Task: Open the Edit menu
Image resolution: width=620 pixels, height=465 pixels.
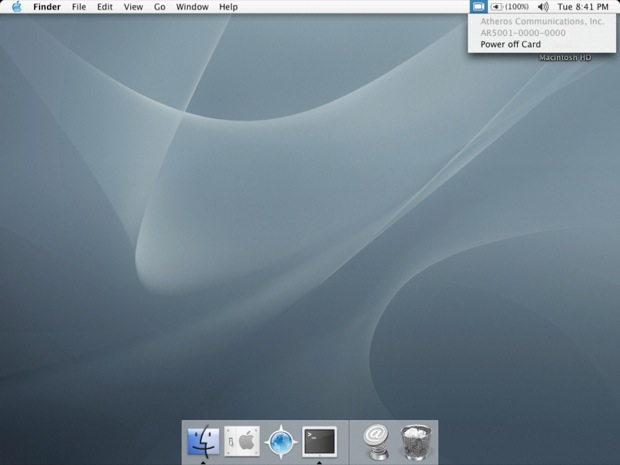Action: [x=105, y=7]
